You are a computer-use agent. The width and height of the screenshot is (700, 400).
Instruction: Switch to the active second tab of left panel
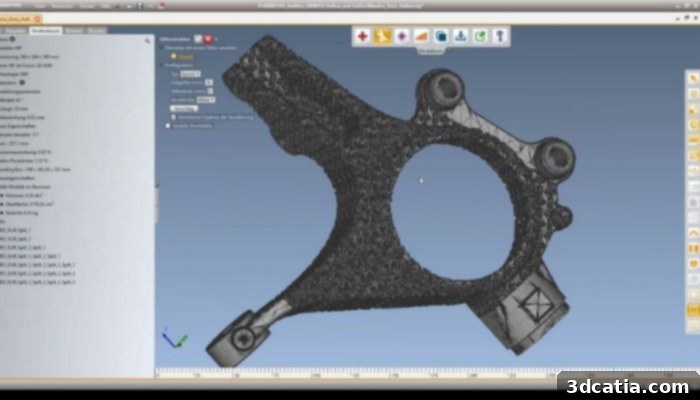[45, 31]
